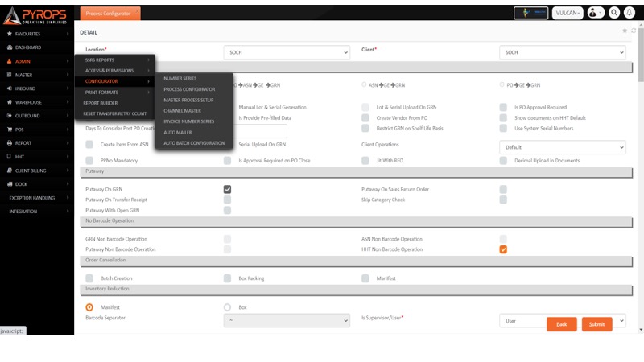This screenshot has width=644, height=362.
Task: Open Invoice Number Series menu entry
Action: (x=189, y=121)
